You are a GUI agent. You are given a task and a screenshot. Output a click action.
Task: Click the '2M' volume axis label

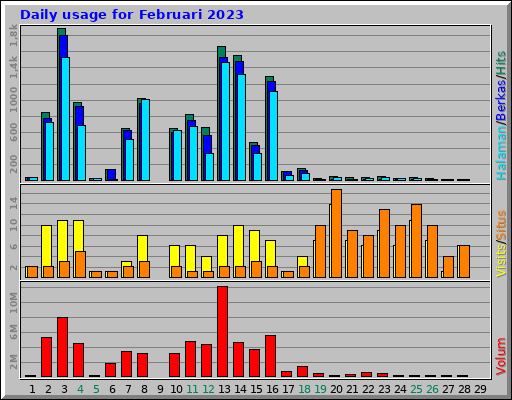point(13,362)
